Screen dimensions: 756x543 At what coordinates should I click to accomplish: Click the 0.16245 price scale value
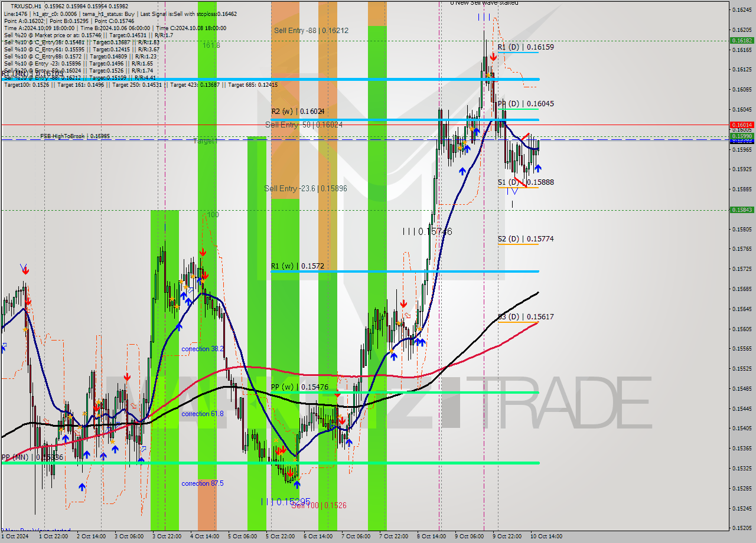click(x=742, y=9)
